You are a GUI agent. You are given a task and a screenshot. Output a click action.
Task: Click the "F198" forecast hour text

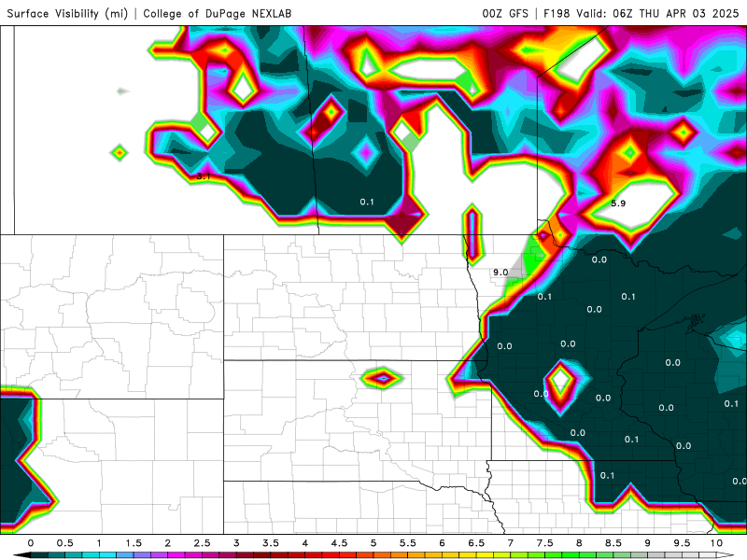(x=557, y=13)
